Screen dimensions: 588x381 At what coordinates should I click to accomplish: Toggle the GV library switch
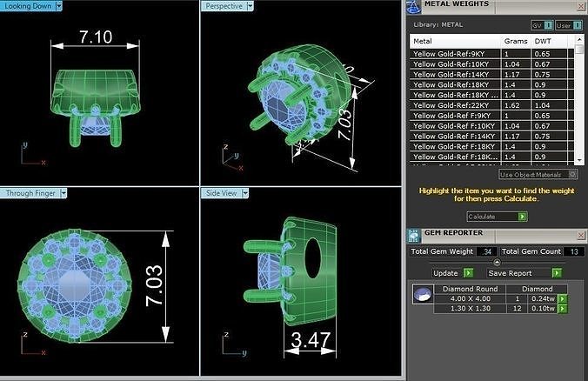(542, 25)
